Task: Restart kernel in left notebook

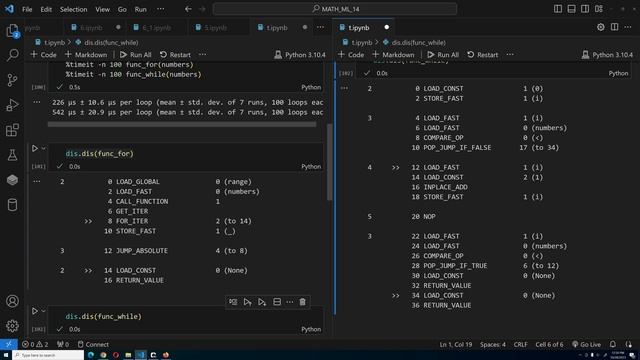Action: [175, 55]
